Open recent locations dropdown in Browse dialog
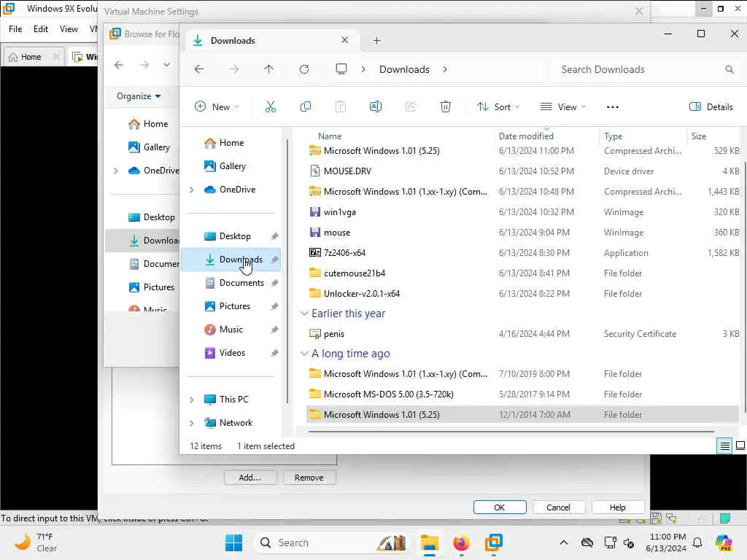 (x=167, y=65)
